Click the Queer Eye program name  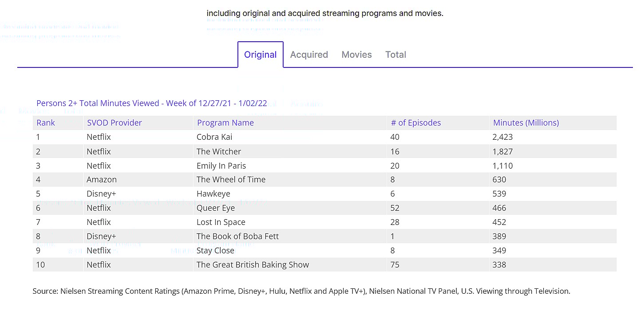tap(216, 208)
